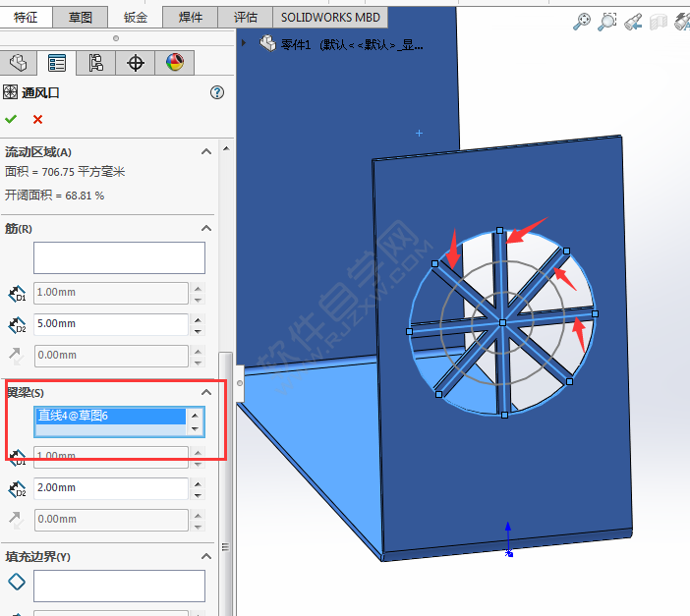This screenshot has width=690, height=616.
Task: Click the spar width 2.00mm field
Action: pyautogui.click(x=111, y=488)
